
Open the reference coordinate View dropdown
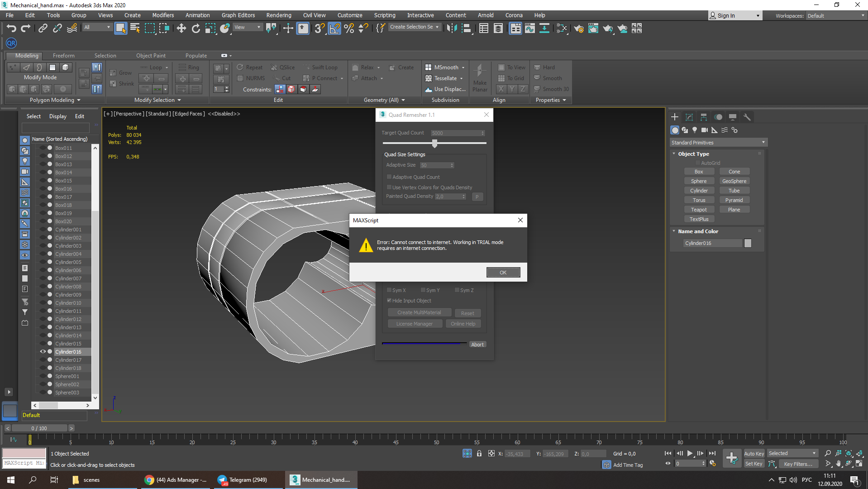coord(247,27)
